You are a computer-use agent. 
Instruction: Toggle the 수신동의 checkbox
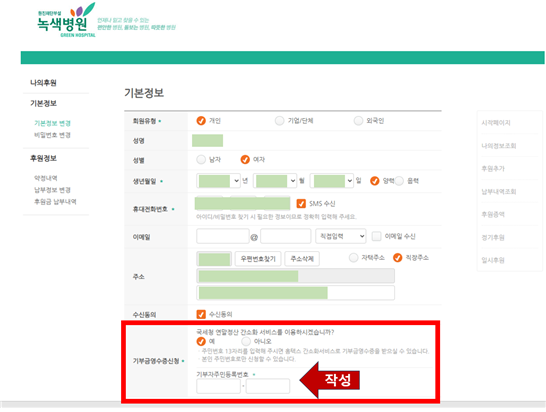pyautogui.click(x=201, y=314)
